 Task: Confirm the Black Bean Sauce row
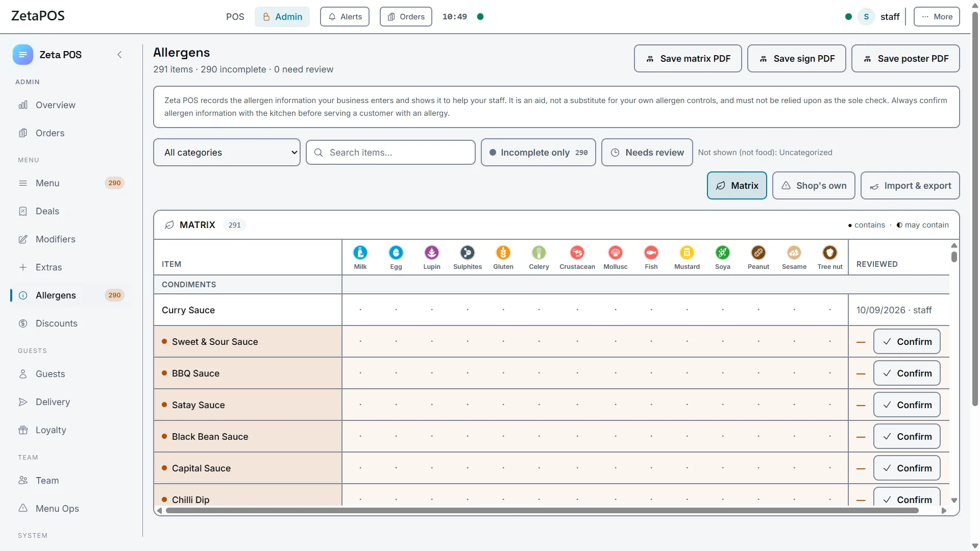(x=906, y=437)
